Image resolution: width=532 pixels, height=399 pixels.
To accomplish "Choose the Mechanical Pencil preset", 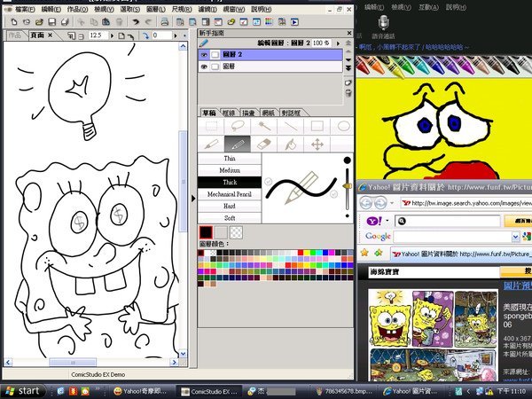I will (230, 194).
